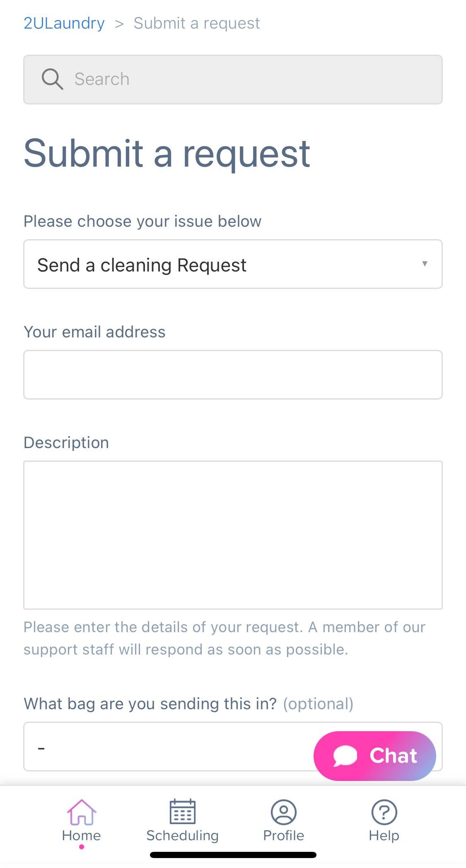Go to the 2ULaundry breadcrumb link

[64, 23]
